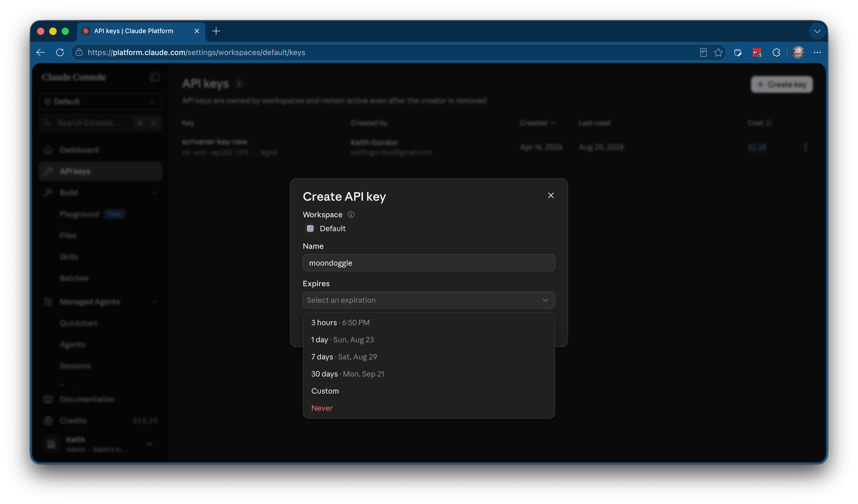Click the address bar URL

pyautogui.click(x=196, y=52)
